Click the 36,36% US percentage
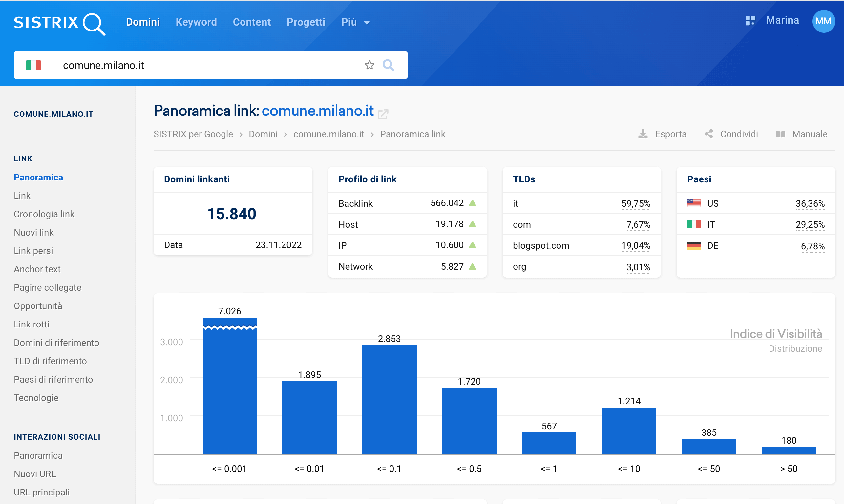 tap(810, 203)
